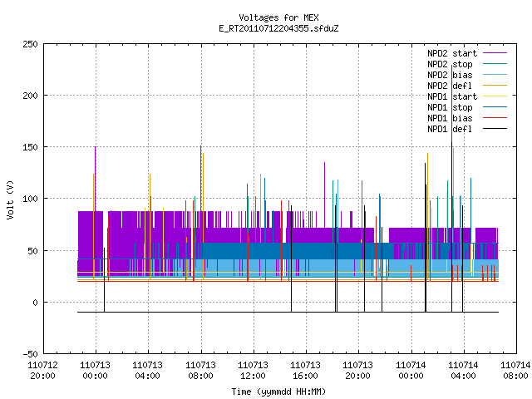Click the orange NPD2 defl legend line
532x399 pixels.
click(x=495, y=86)
